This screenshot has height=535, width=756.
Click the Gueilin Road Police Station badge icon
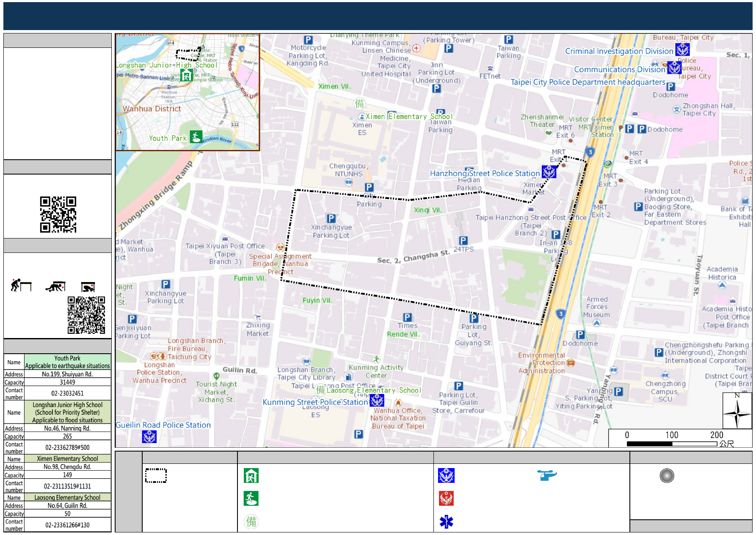pyautogui.click(x=149, y=436)
